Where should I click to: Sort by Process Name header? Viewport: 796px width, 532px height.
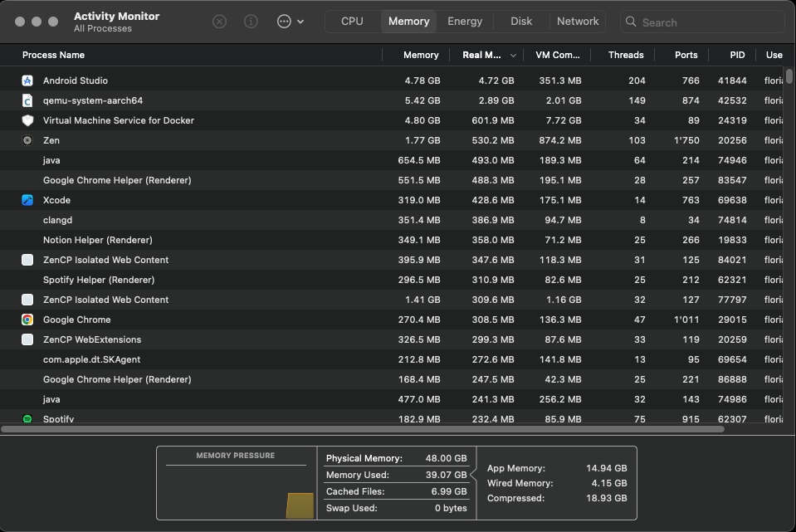point(53,55)
